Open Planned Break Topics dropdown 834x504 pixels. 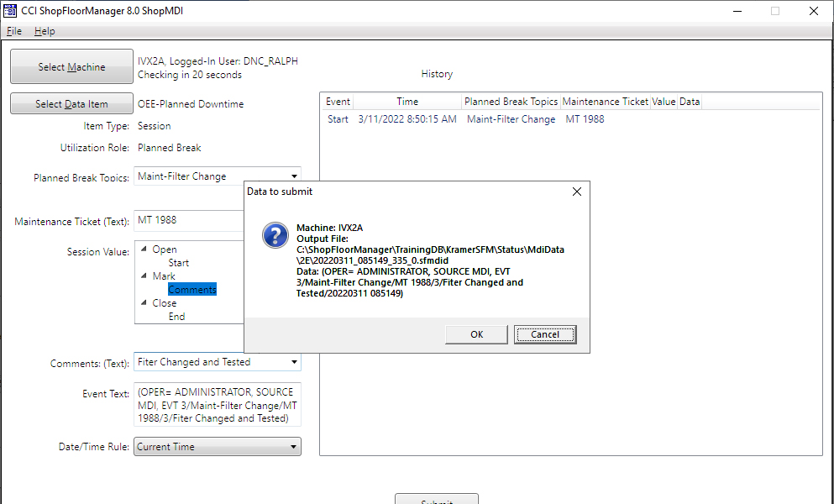[294, 176]
